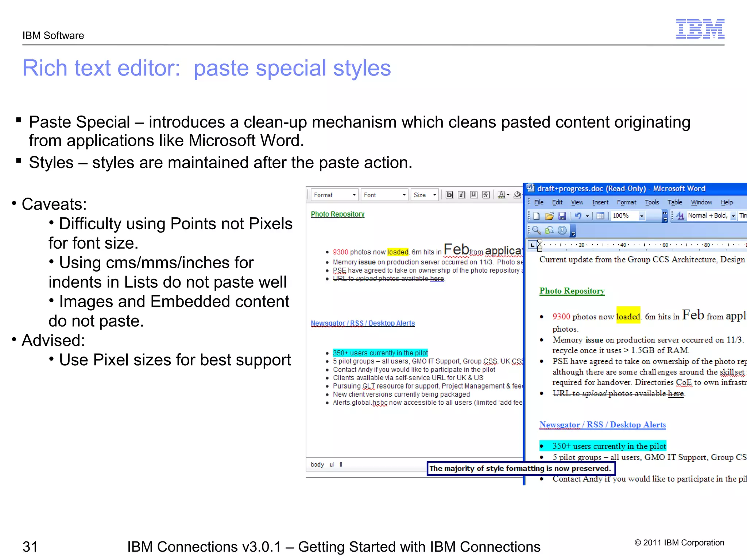
Task: Click cyan '350+ users currently in the pilot' in editor
Action: [x=380, y=353]
